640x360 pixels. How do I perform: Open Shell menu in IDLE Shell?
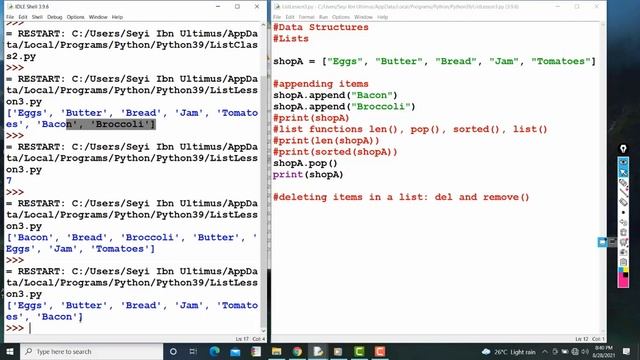click(37, 17)
